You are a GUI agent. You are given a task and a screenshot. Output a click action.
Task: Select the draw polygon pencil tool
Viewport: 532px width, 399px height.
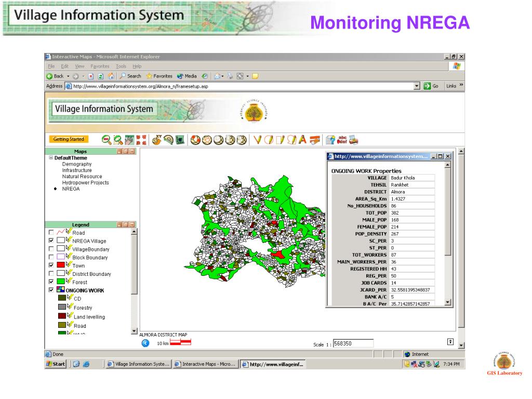pos(291,140)
